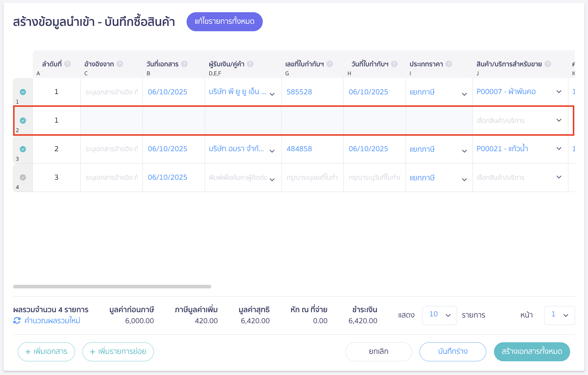Click help icon for วันที่ใบกำกับฯ column
This screenshot has height=375, width=588.
(395, 64)
